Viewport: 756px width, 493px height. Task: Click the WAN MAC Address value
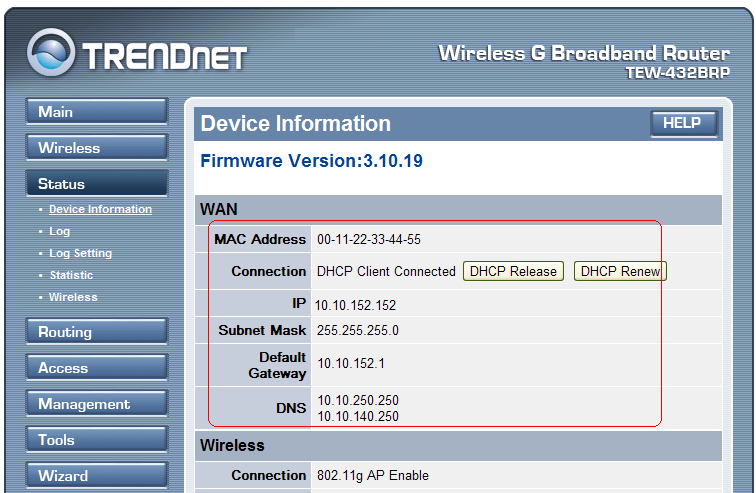pos(369,240)
